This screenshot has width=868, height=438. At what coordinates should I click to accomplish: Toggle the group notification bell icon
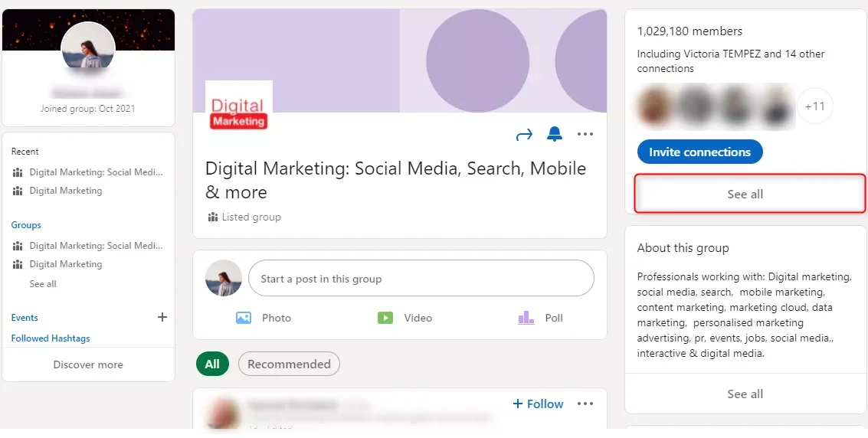[x=554, y=134]
